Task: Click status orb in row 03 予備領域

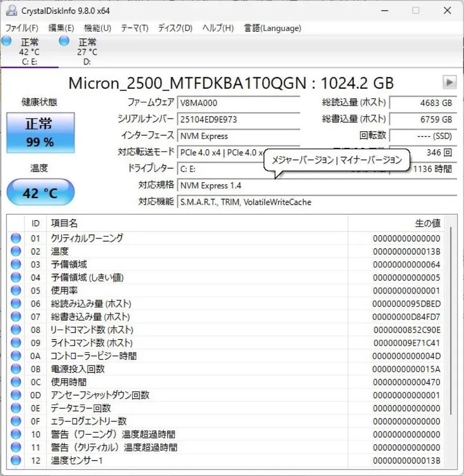Action: (16, 264)
